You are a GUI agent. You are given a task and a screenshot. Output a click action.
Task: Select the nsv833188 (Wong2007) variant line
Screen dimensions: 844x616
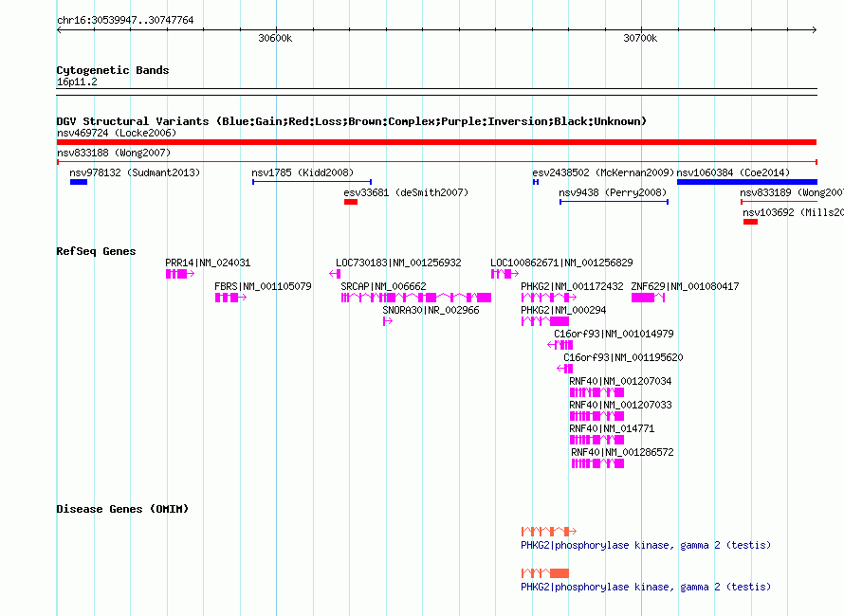[x=436, y=161]
